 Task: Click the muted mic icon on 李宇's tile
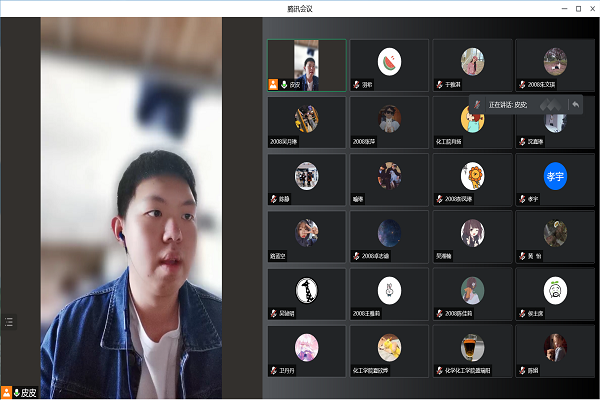pos(520,199)
